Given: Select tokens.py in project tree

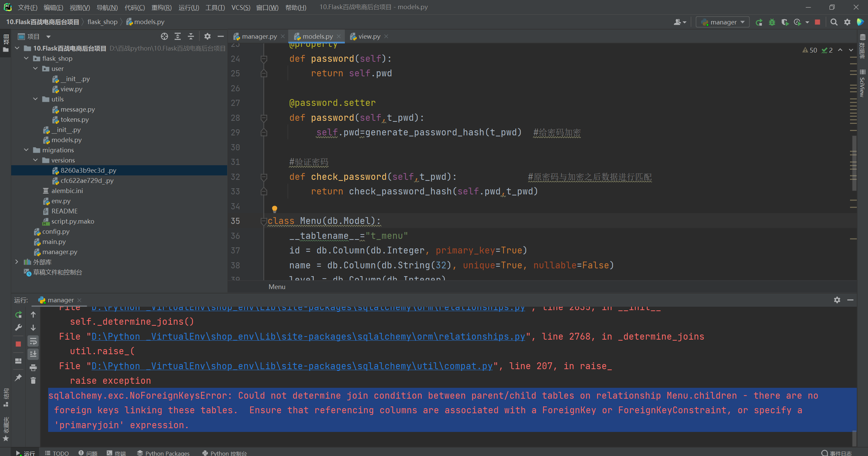Looking at the screenshot, I should click(x=75, y=119).
